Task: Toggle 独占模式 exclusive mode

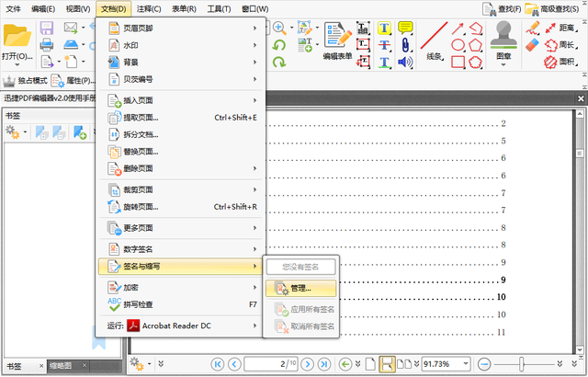Action: 25,80
